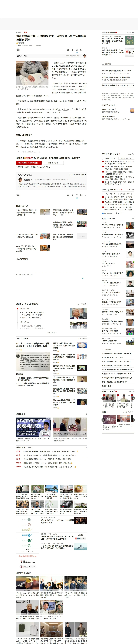Image resolution: width=138 pixels, height=644 pixels.
Task: Click X icon under social ranking list
Action: pos(117,213)
